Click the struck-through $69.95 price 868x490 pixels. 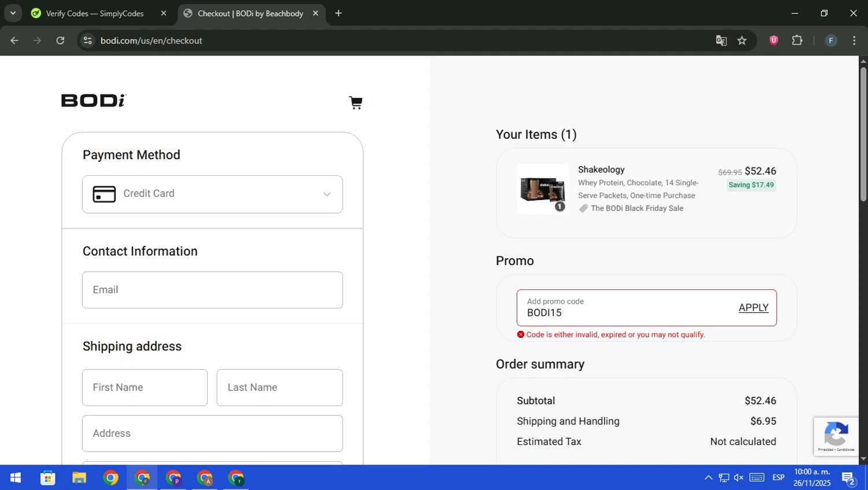tap(730, 172)
